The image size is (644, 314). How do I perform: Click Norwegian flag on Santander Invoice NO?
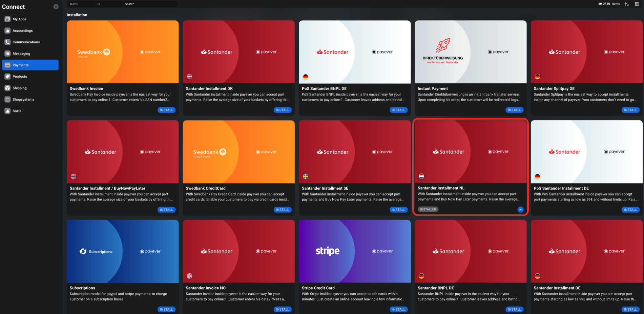pyautogui.click(x=190, y=276)
